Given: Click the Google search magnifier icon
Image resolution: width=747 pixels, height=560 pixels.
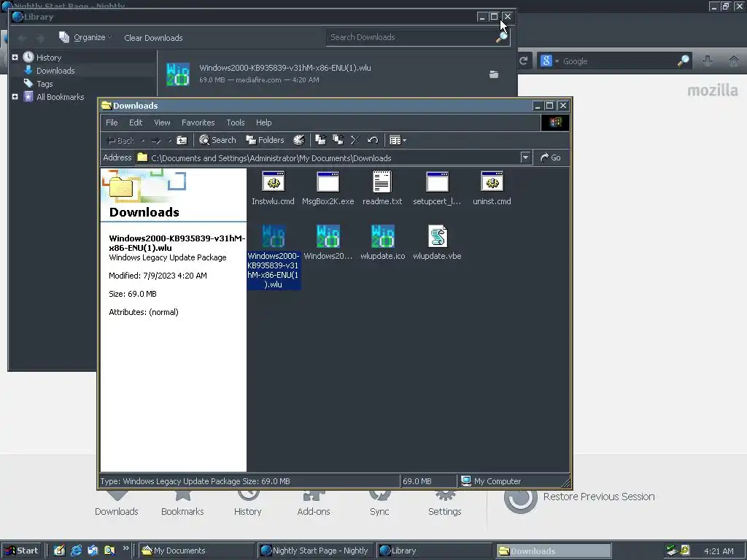Looking at the screenshot, I should [x=683, y=61].
